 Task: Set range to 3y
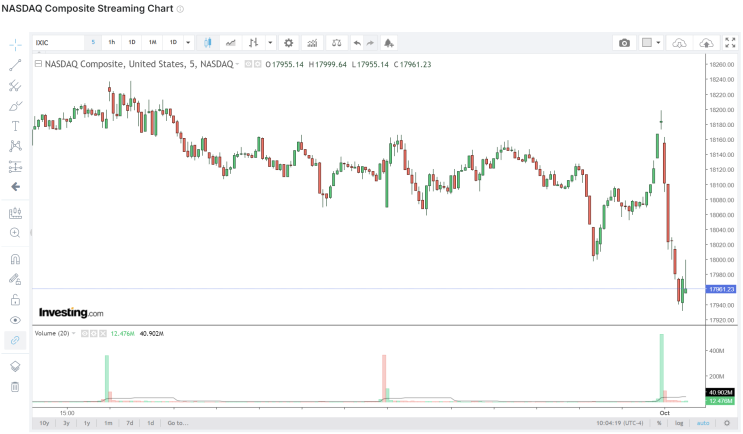[x=66, y=423]
